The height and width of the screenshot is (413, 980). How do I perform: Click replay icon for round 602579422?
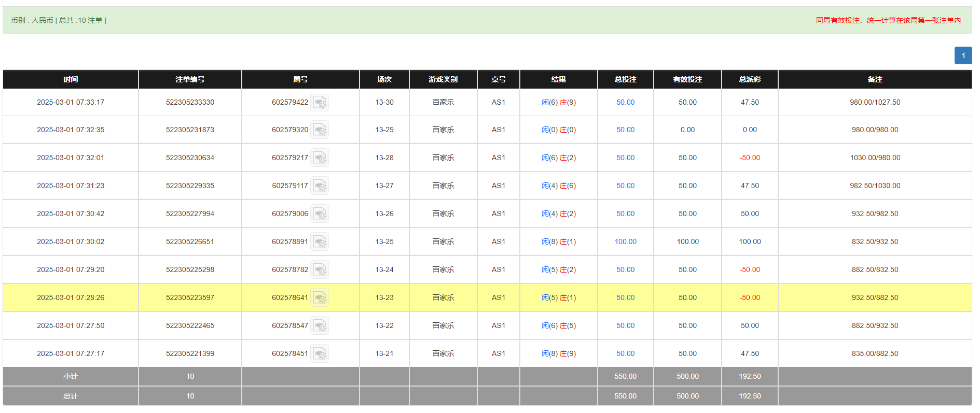320,103
